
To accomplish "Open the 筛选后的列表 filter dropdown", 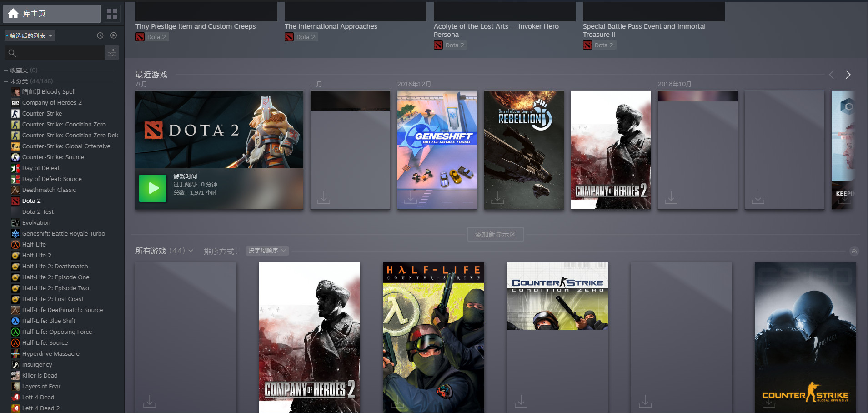I will pos(30,35).
